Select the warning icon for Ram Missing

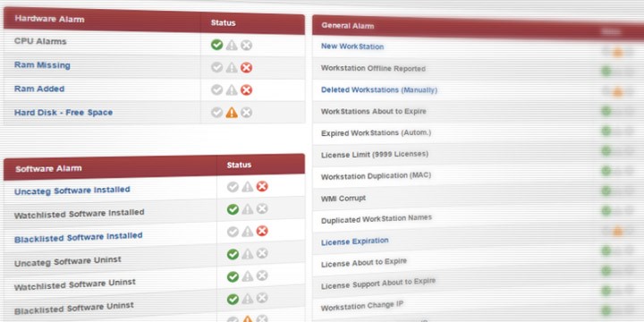coord(232,67)
